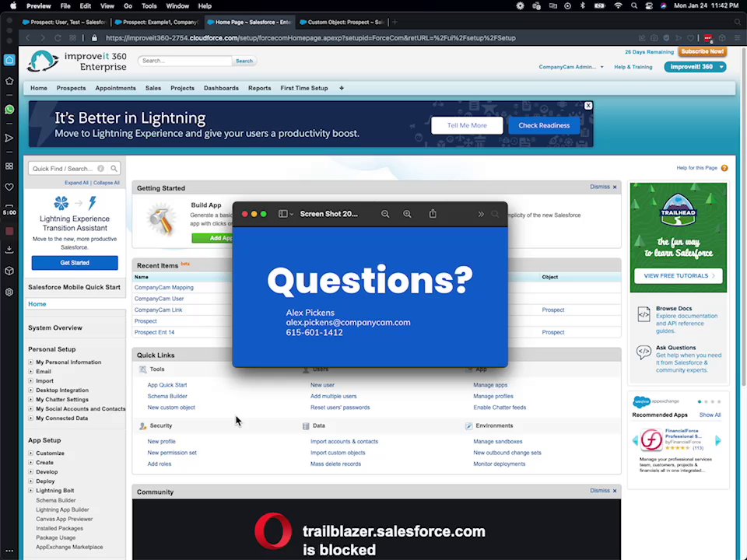Open Dashboards tab in navigation bar
747x560 pixels.
click(221, 88)
